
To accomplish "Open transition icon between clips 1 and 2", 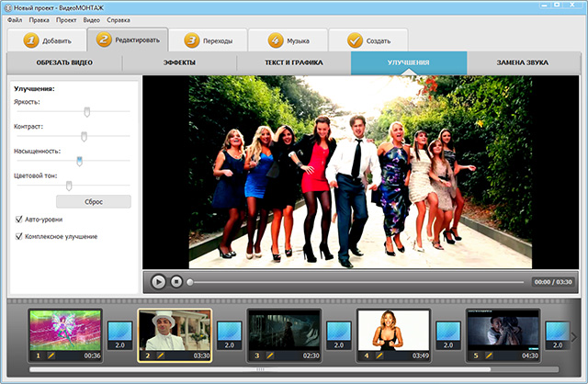I will pos(120,335).
